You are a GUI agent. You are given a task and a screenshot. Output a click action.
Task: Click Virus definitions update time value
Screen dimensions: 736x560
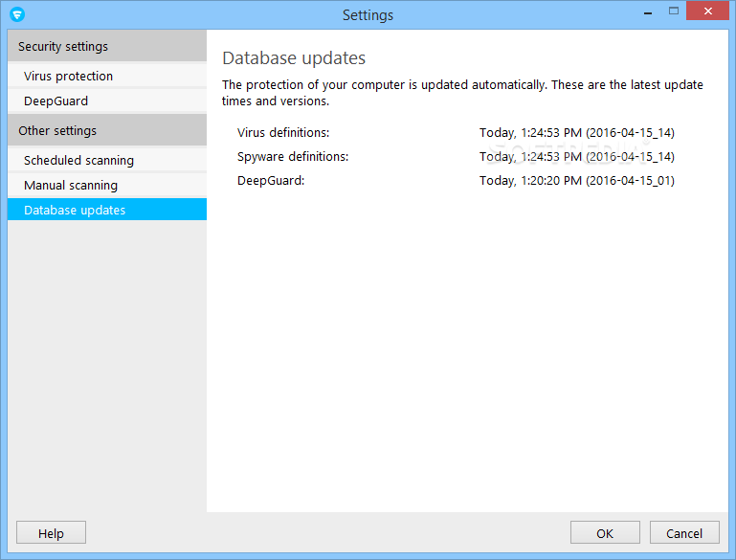[577, 132]
